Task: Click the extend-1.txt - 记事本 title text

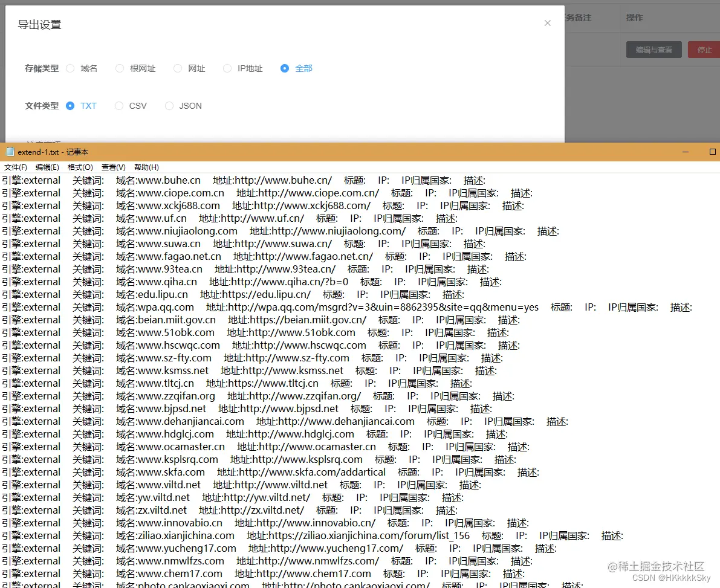Action: tap(53, 152)
